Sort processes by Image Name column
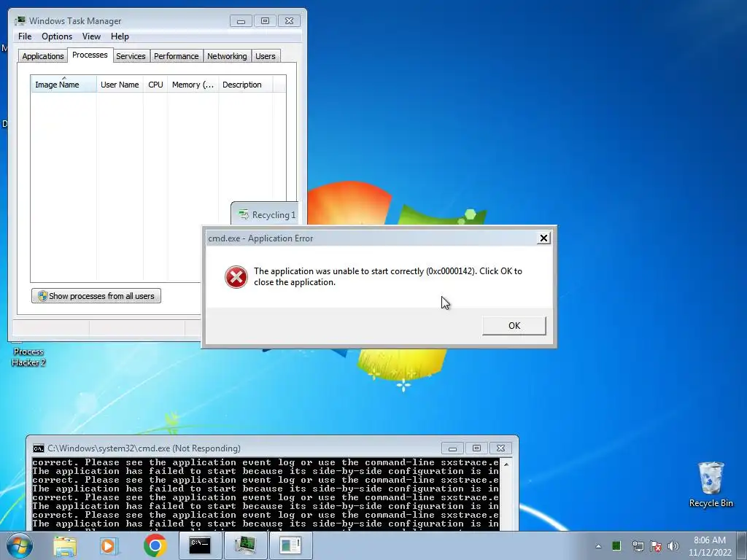 click(x=63, y=85)
